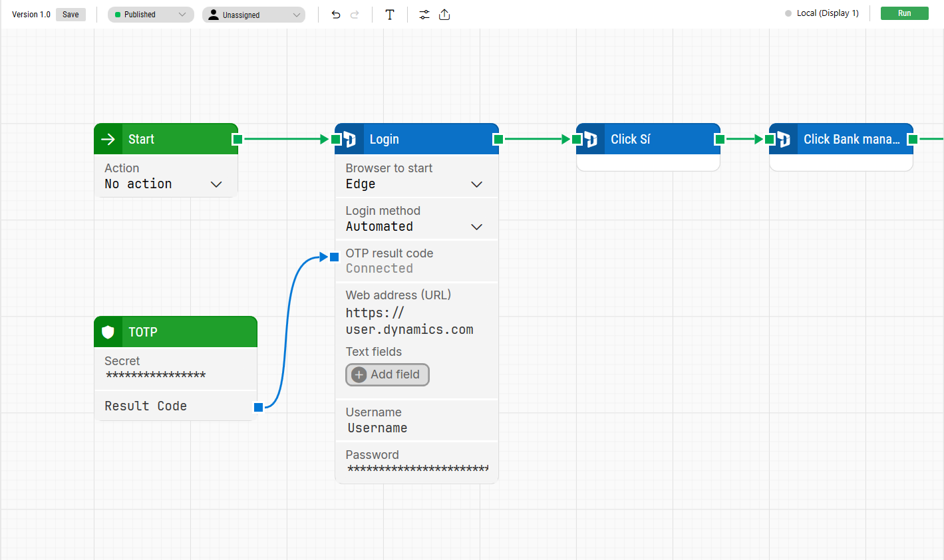
Task: Select the text annotation tool
Action: [x=390, y=14]
